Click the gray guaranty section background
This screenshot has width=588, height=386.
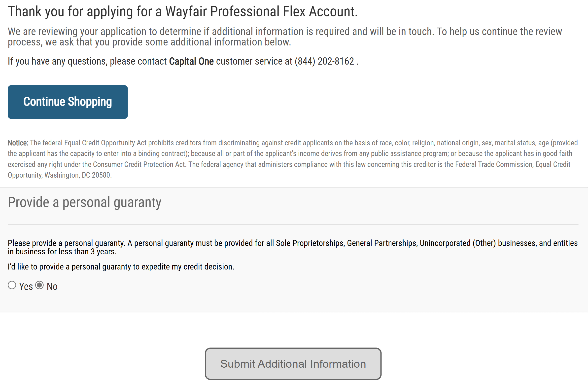[x=447, y=298]
